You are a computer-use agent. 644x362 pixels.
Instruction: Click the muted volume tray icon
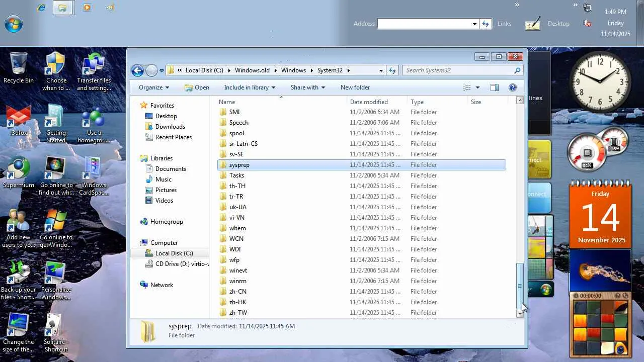tap(587, 23)
